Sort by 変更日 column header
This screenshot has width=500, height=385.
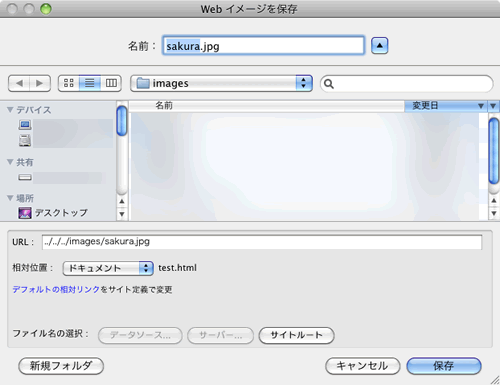[x=445, y=106]
